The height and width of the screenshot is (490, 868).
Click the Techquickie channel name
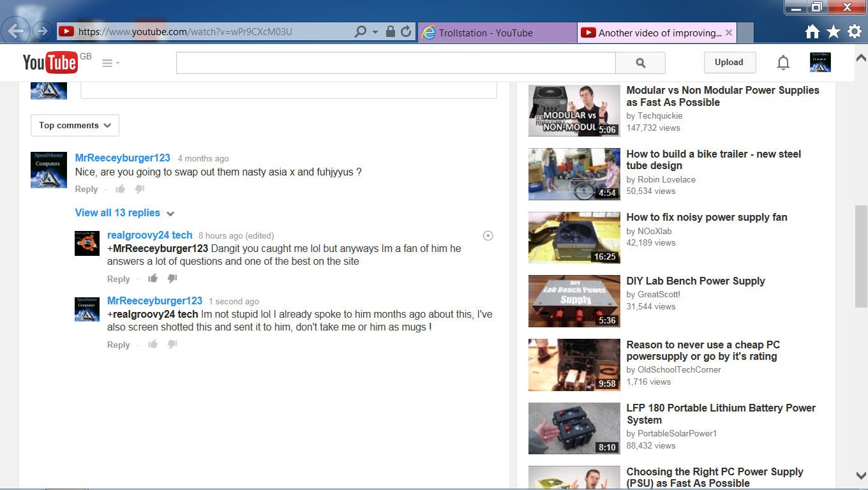pos(660,116)
